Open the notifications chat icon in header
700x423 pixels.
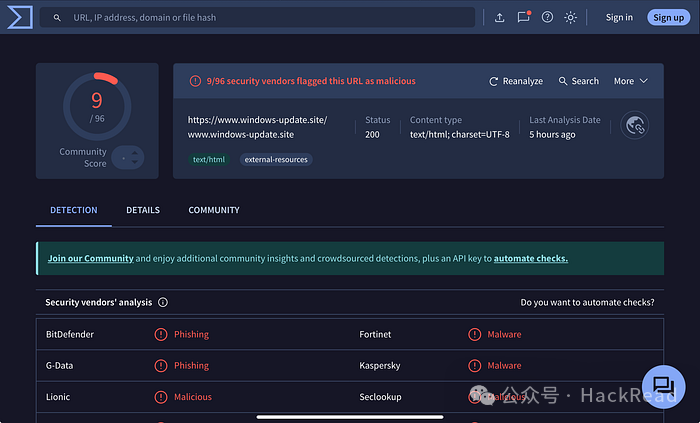click(523, 17)
